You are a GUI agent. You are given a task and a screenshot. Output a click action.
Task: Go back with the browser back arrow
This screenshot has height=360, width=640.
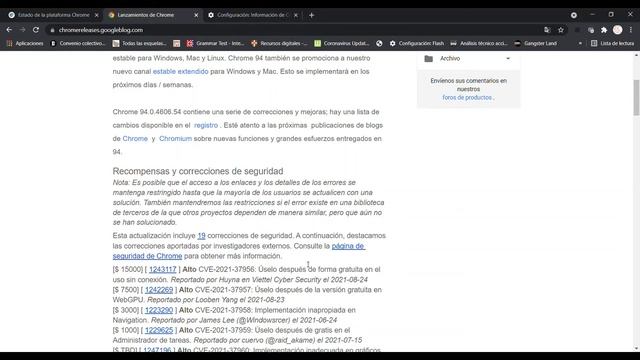pos(9,30)
